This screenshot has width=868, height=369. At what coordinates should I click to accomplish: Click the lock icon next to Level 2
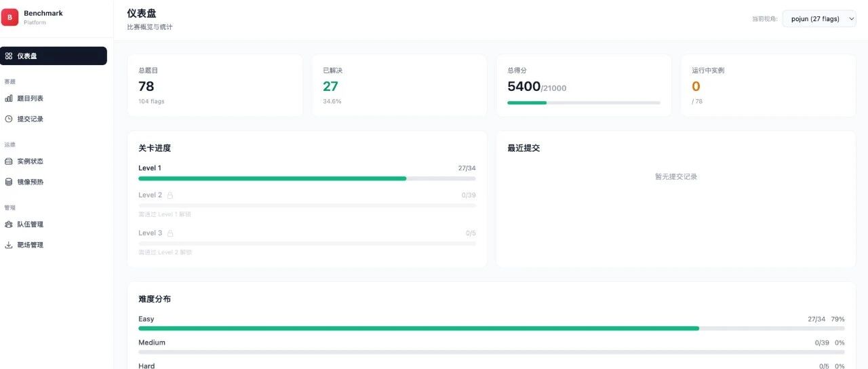tap(170, 195)
